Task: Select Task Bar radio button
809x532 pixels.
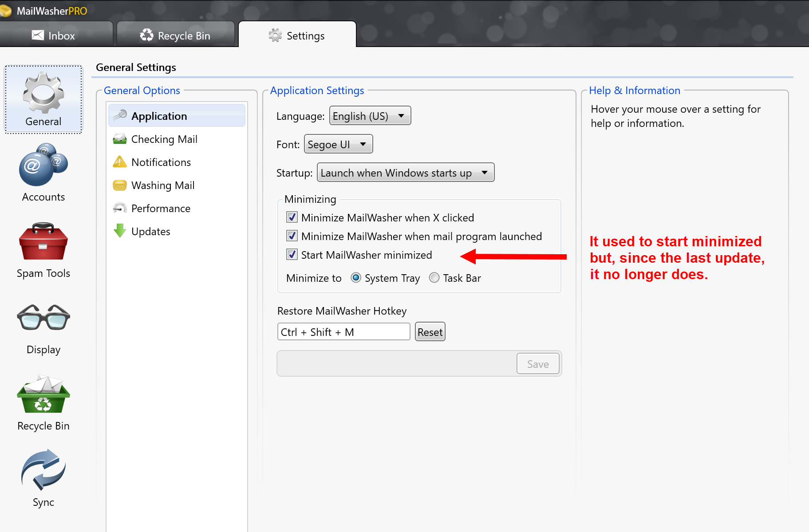Action: [434, 278]
